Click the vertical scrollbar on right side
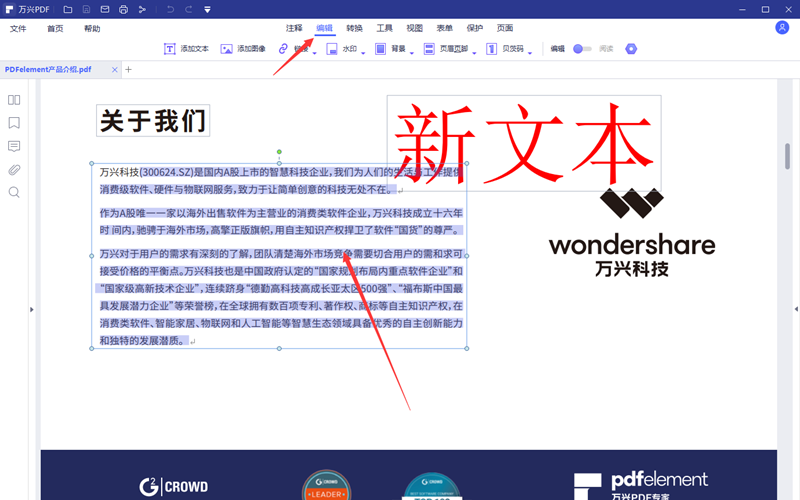 point(788,156)
